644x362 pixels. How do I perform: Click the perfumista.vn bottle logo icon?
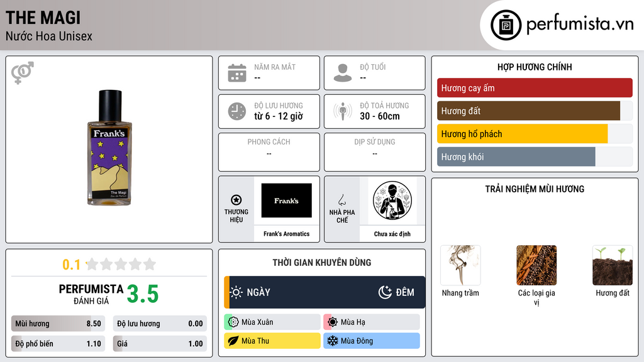506,25
